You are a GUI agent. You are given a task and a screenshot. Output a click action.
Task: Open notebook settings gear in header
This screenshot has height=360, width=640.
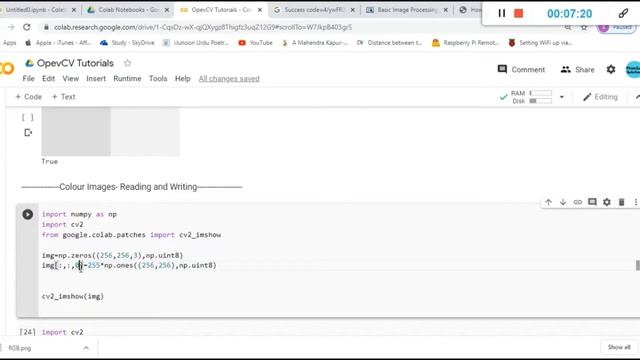tap(611, 69)
